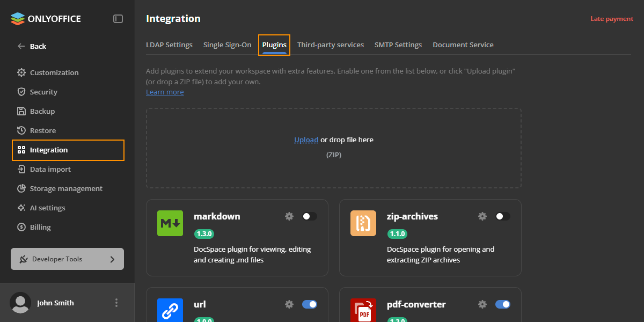Click the pdf-converter plugin red icon

[363, 310]
